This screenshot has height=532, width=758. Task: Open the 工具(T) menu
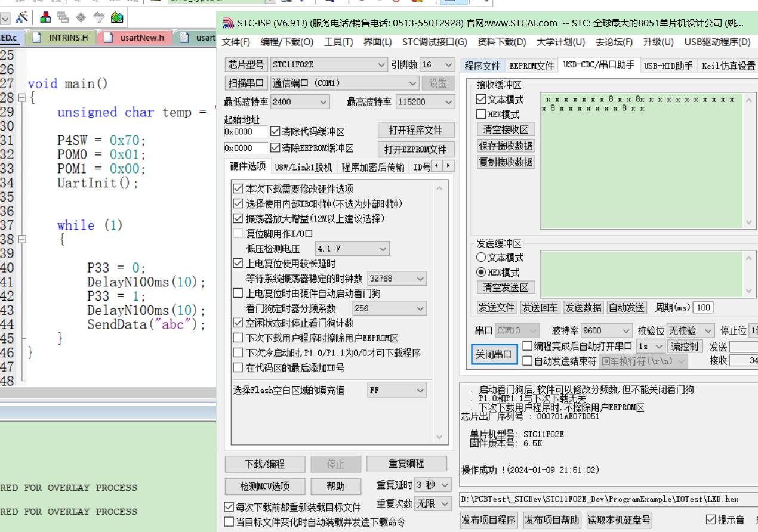click(x=338, y=42)
